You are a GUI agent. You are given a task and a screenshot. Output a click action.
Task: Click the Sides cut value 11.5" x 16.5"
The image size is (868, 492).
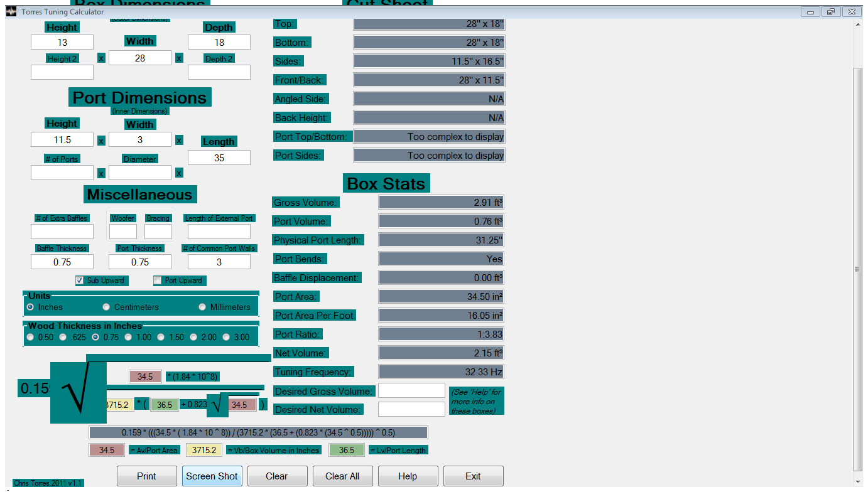(429, 61)
